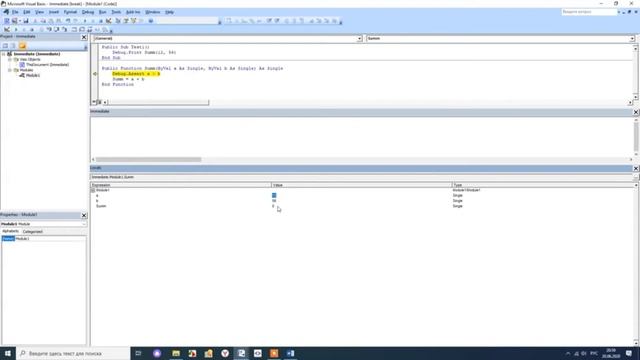This screenshot has width=640, height=360.
Task: Save the project with the Save icon
Action: (x=26, y=21)
